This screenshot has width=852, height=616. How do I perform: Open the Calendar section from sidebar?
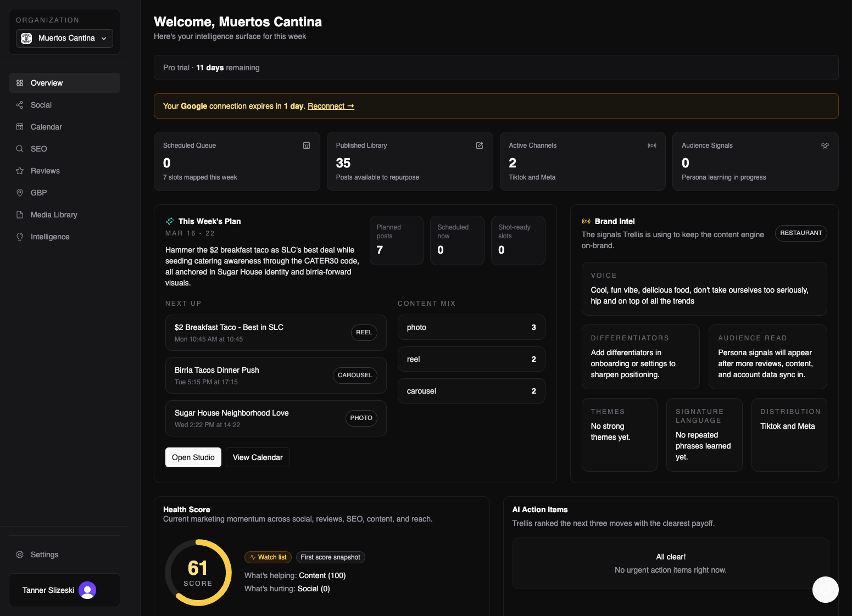coord(20,127)
